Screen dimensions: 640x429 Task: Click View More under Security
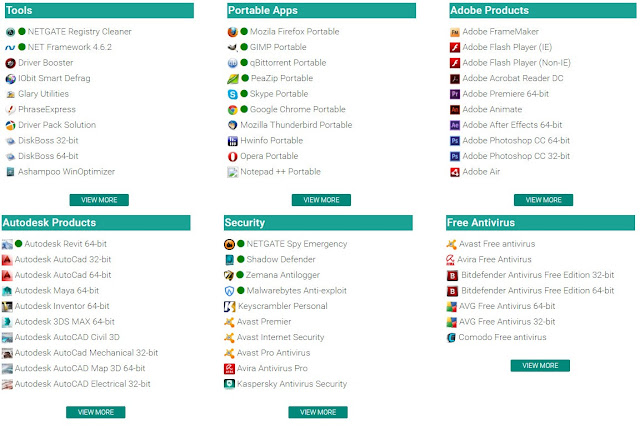(318, 412)
